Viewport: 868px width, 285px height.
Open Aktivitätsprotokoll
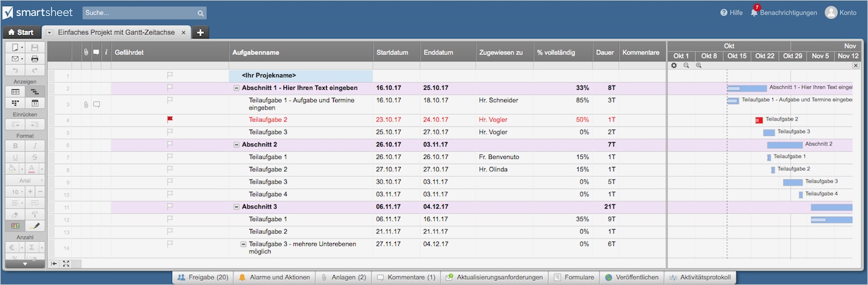pos(700,277)
